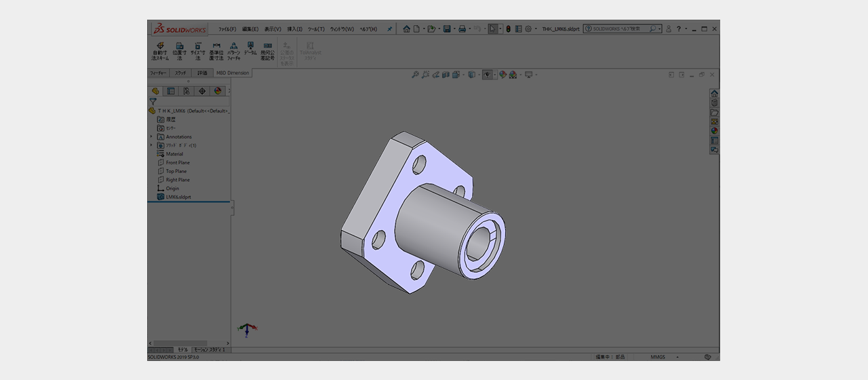This screenshot has width=868, height=380.
Task: Click the Auto Dimension Scheme tool (自動寸法スキーム)
Action: click(x=160, y=51)
